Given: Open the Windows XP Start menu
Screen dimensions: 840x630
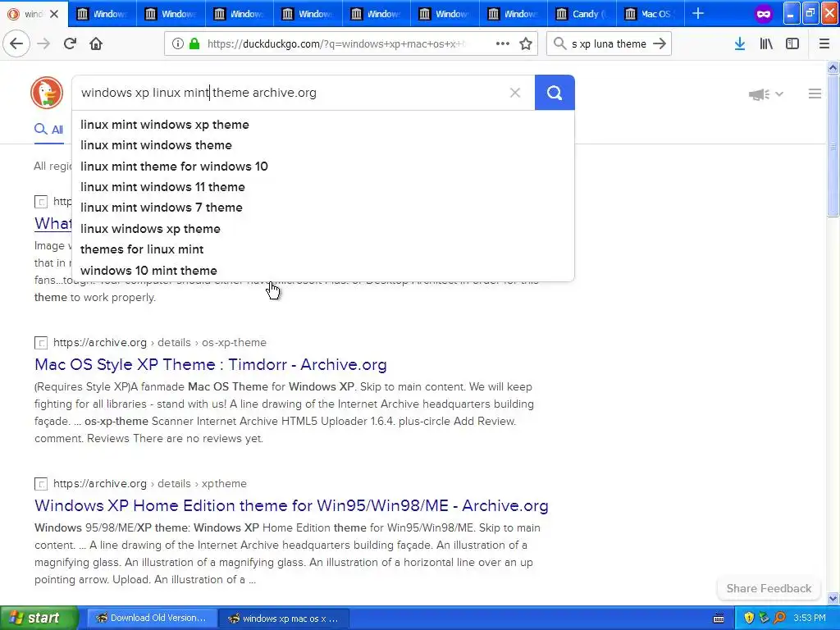Looking at the screenshot, I should tap(39, 618).
